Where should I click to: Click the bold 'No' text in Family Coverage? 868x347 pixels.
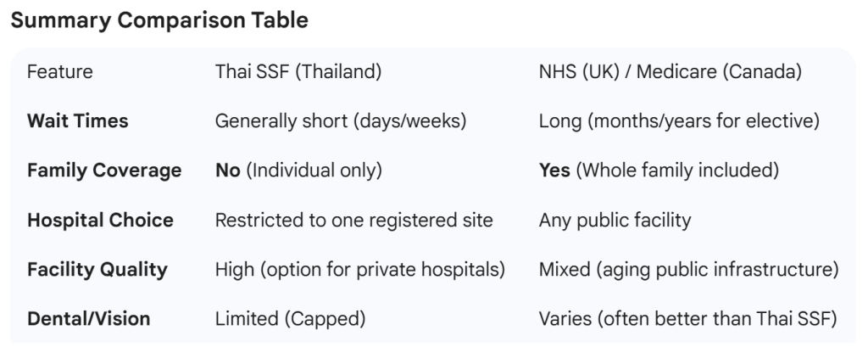(x=227, y=171)
